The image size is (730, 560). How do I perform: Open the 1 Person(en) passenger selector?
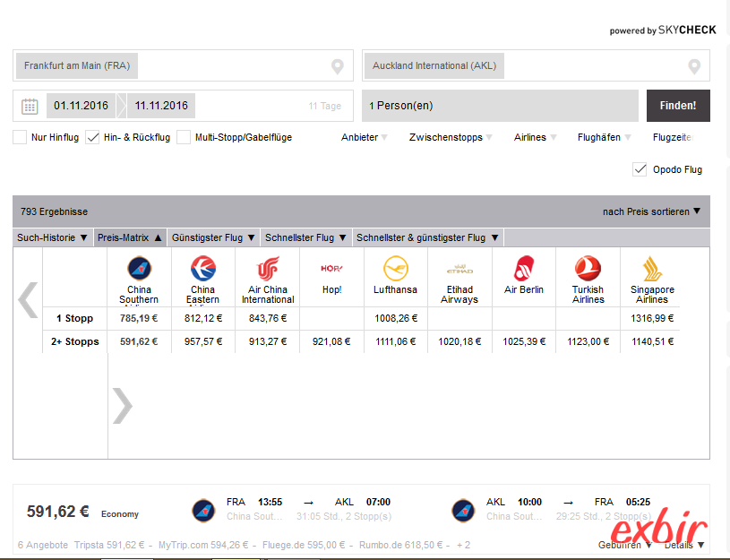click(500, 106)
